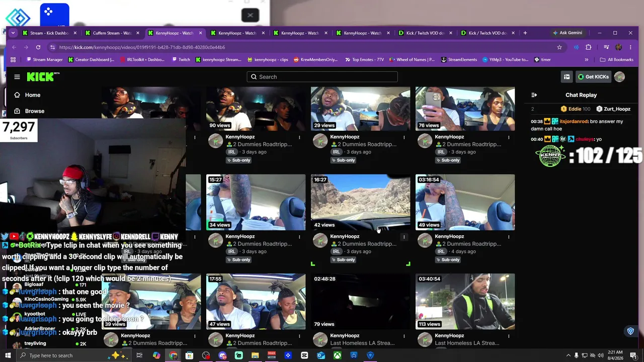Bookmark this page with the star icon
Screen dimensions: 644x362
[559, 47]
